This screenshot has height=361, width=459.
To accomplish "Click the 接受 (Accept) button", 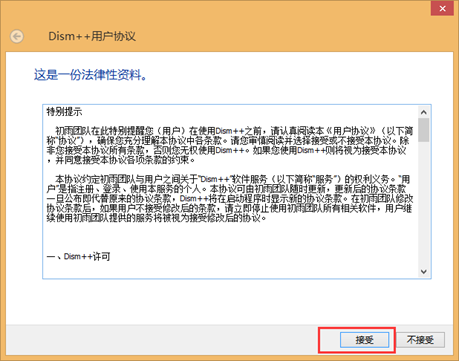I will point(364,340).
